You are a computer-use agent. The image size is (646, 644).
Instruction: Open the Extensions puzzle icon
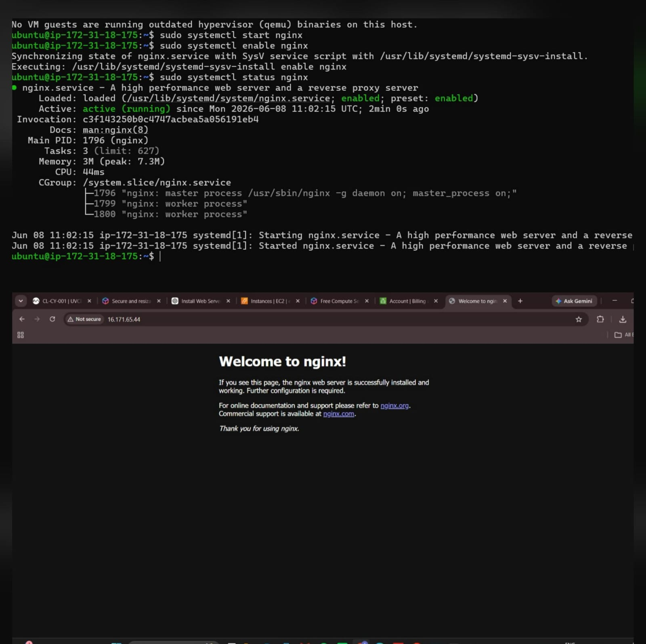coord(600,319)
